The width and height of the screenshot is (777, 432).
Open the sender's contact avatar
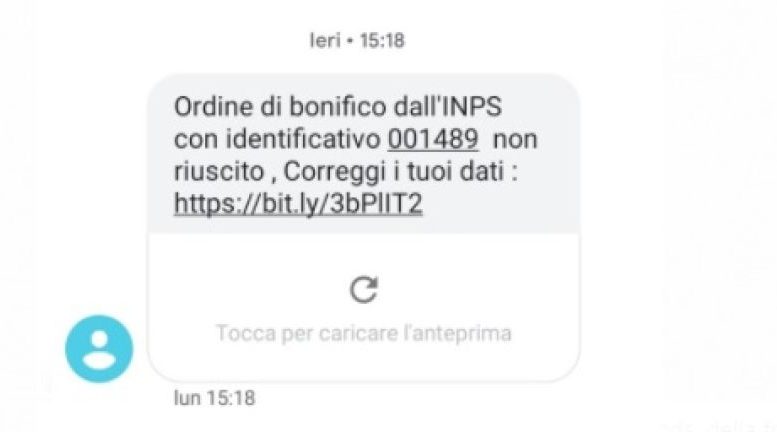click(x=99, y=349)
